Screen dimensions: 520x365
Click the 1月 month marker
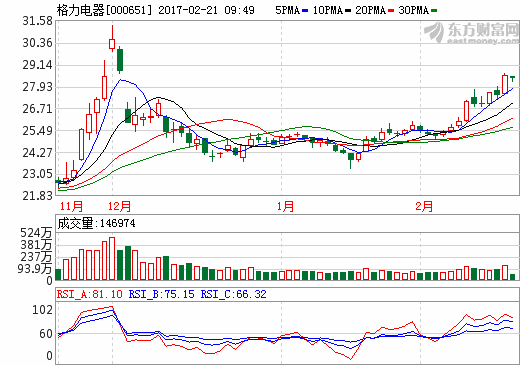pos(285,206)
